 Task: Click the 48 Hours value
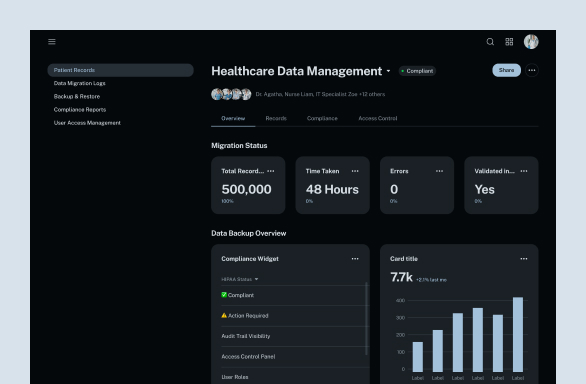click(332, 190)
